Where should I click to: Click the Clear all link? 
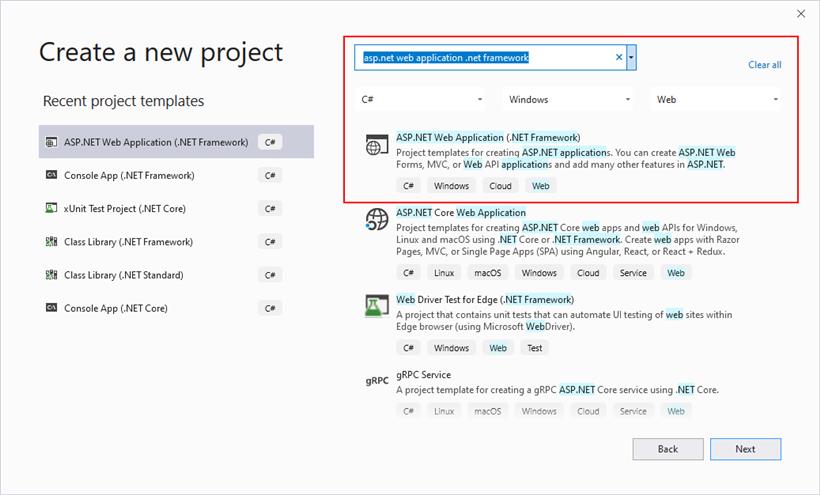click(765, 65)
